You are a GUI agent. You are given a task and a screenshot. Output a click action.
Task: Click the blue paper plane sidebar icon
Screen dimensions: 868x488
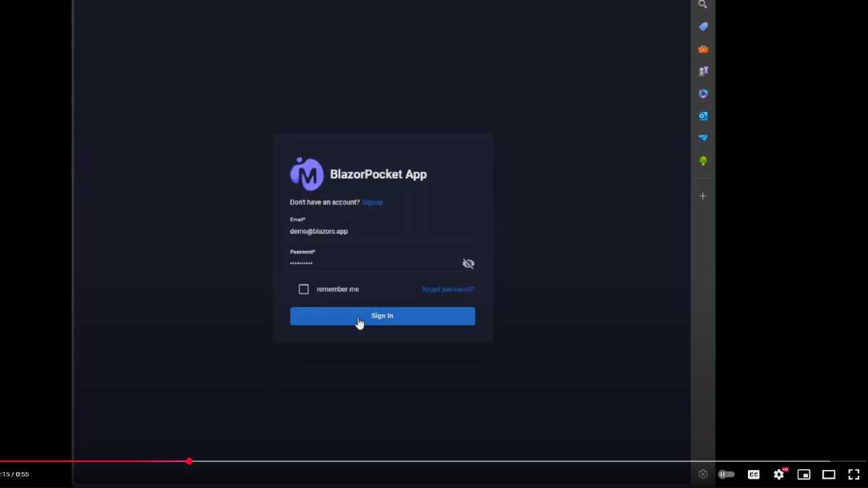[x=703, y=137]
